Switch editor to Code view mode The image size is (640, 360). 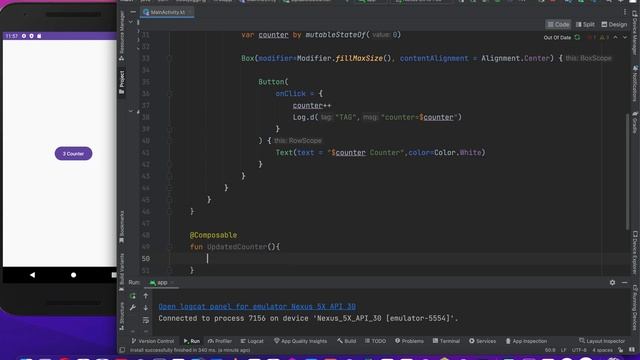(558, 24)
